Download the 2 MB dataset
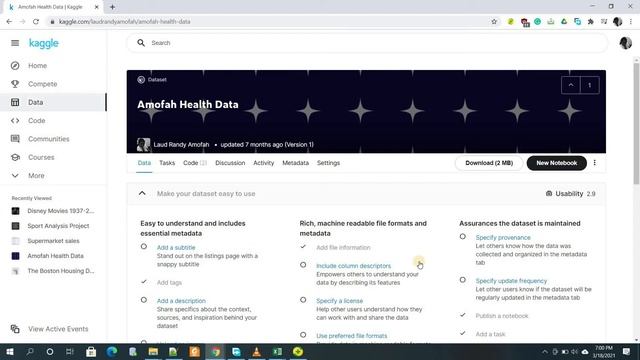Image resolution: width=640 pixels, height=360 pixels. 489,163
